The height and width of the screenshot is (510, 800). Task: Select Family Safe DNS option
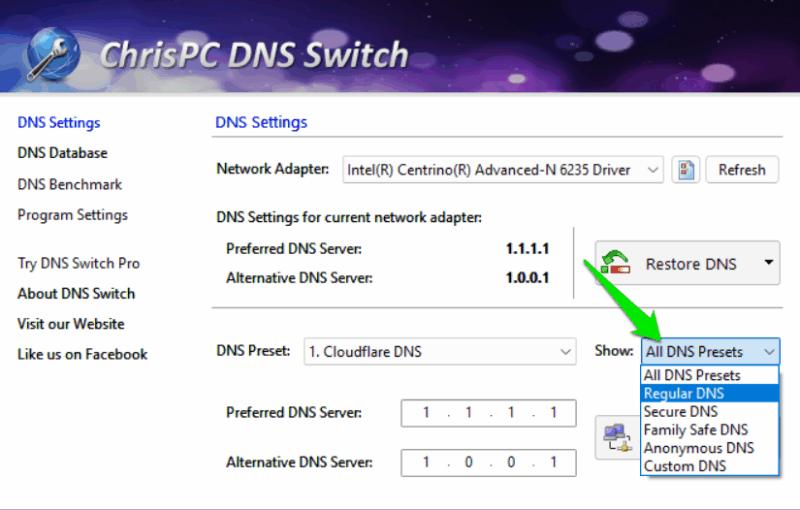pos(710,430)
